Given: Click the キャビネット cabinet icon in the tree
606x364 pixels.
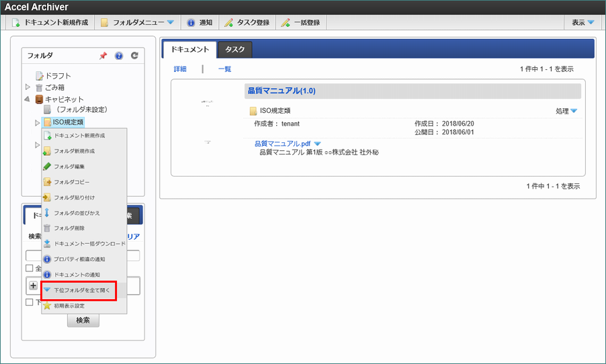Looking at the screenshot, I should [x=39, y=99].
